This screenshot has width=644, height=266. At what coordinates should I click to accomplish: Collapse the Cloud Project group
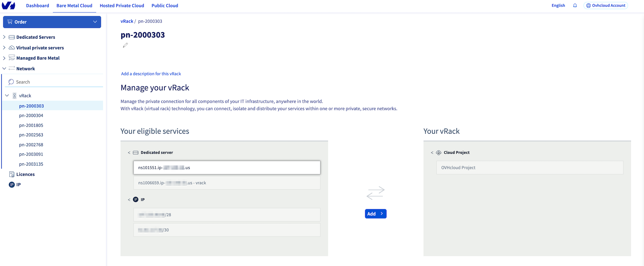432,152
